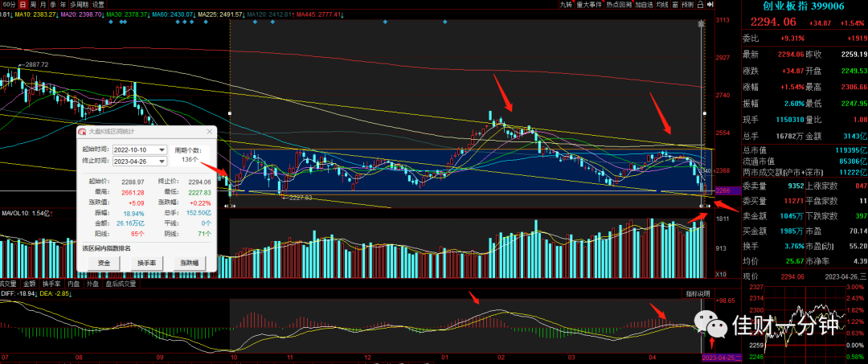The width and height of the screenshot is (868, 364).
Task: Click the 周期个数 136个 value
Action: (x=190, y=159)
